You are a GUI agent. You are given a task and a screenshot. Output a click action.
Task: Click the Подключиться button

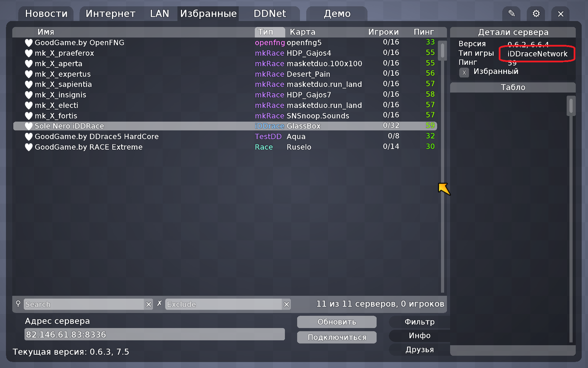[x=337, y=337]
